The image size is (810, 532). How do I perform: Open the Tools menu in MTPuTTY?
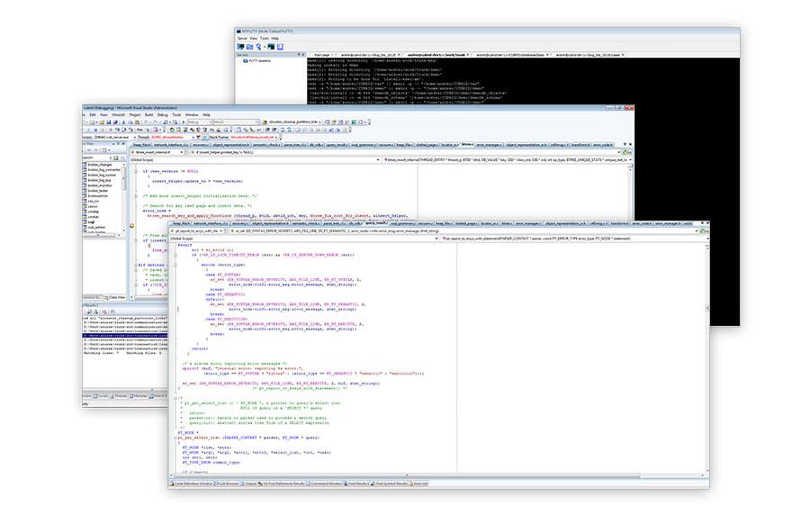click(264, 38)
